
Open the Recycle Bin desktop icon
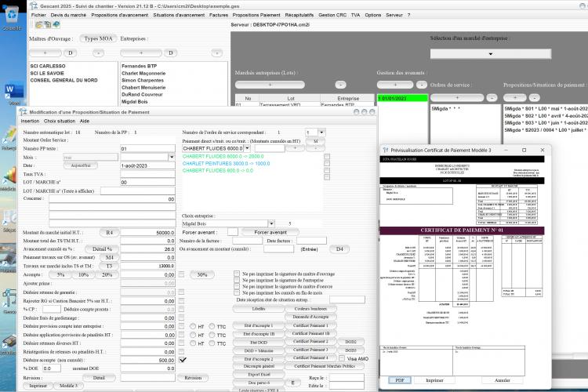pyautogui.click(x=12, y=15)
